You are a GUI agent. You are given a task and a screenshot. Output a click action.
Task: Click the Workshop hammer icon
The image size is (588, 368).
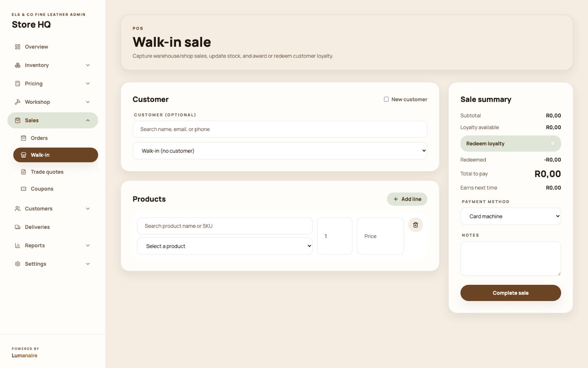[18, 102]
